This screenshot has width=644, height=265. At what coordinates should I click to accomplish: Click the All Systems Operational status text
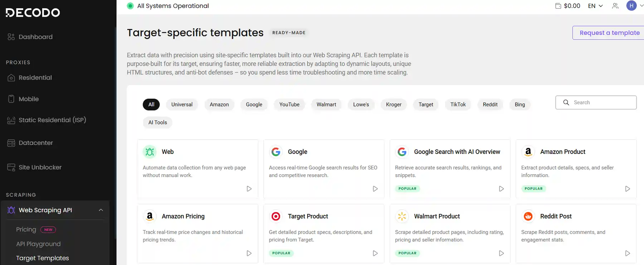click(173, 6)
